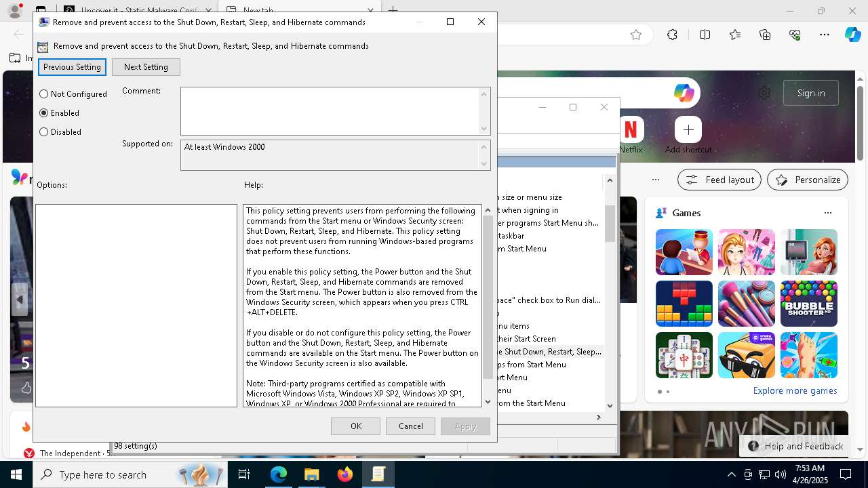The height and width of the screenshot is (488, 868).
Task: Open the Bubble Shooter game thumbnail
Action: [x=809, y=304]
